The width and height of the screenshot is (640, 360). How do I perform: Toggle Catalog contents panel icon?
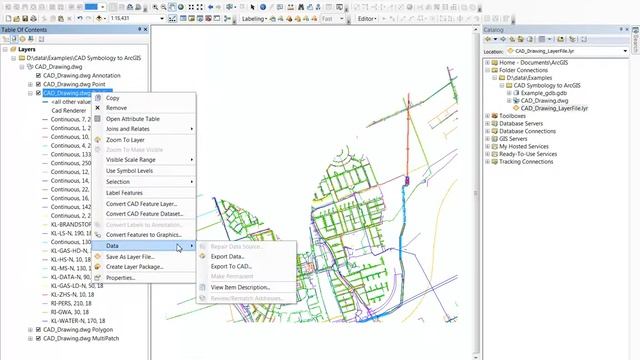[572, 39]
